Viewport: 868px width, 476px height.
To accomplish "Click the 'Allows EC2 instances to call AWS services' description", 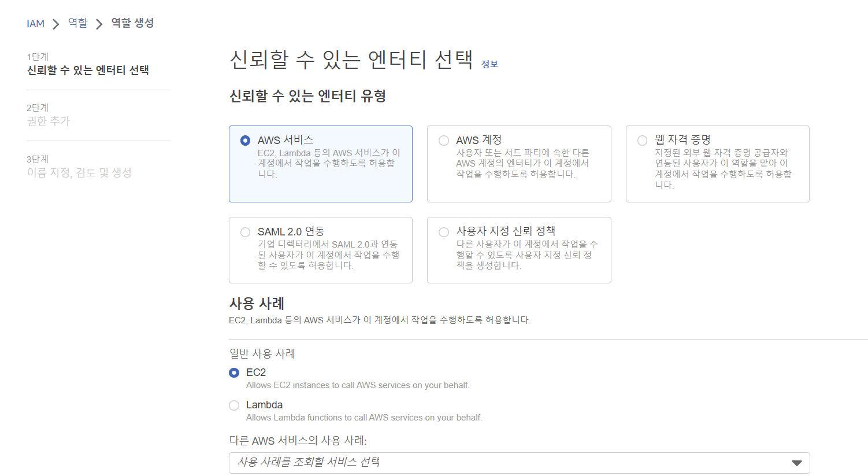I will [358, 385].
